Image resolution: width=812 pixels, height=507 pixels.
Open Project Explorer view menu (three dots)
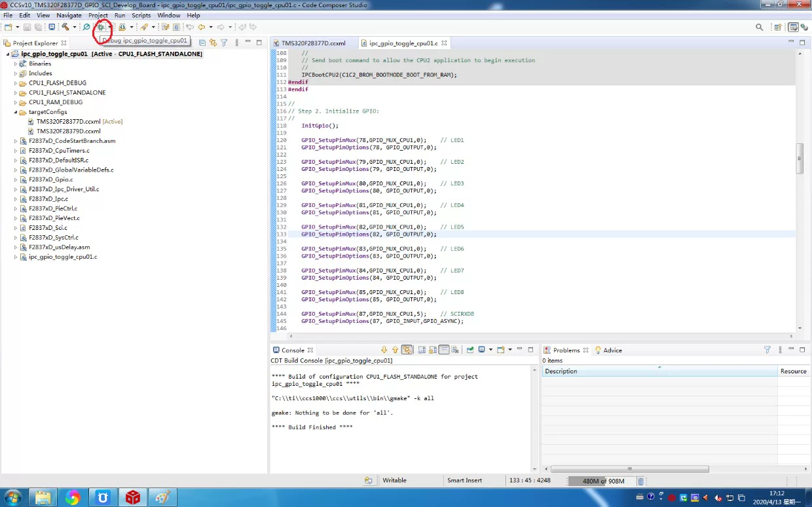(x=236, y=43)
